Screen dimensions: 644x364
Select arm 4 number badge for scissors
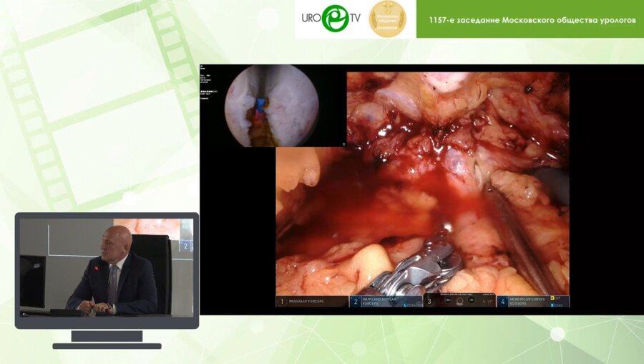click(504, 302)
